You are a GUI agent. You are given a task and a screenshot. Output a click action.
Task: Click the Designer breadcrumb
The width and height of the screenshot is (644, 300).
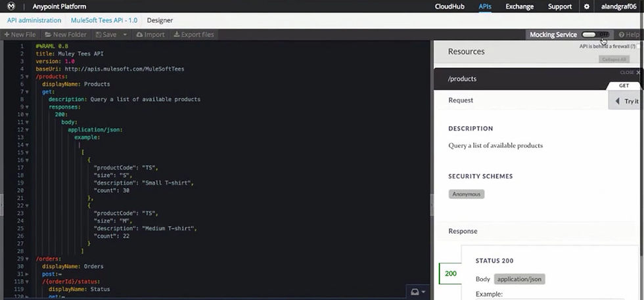160,20
